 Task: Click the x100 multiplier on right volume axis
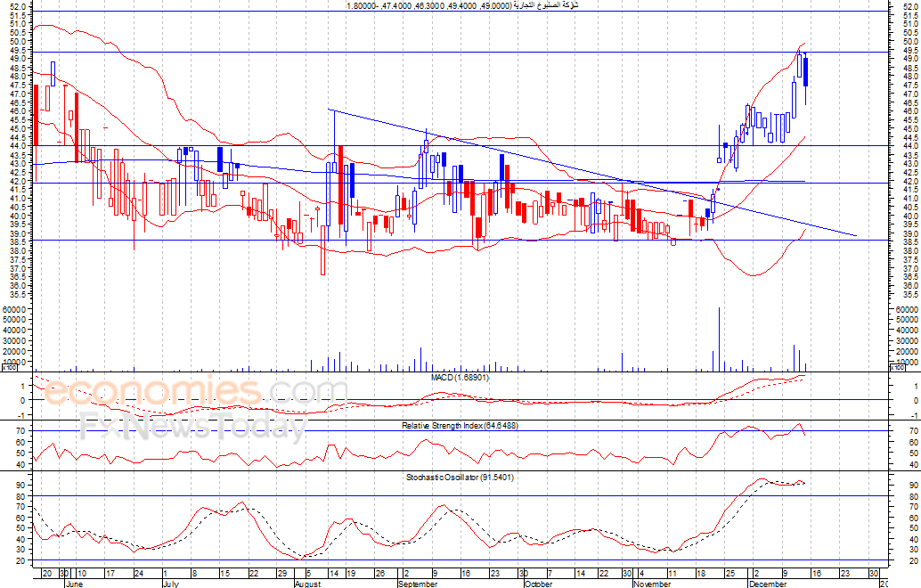pos(897,368)
